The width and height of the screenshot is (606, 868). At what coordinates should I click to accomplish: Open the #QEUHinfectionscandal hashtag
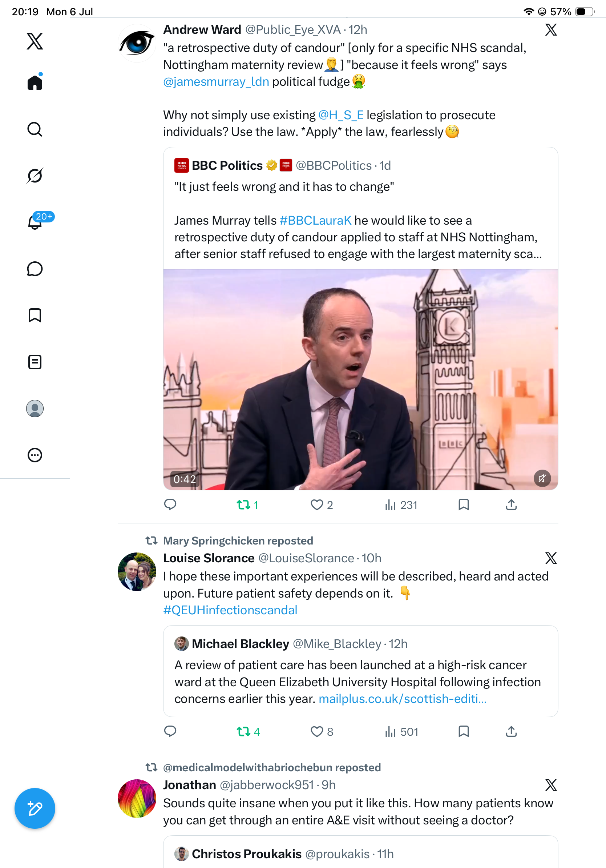230,610
